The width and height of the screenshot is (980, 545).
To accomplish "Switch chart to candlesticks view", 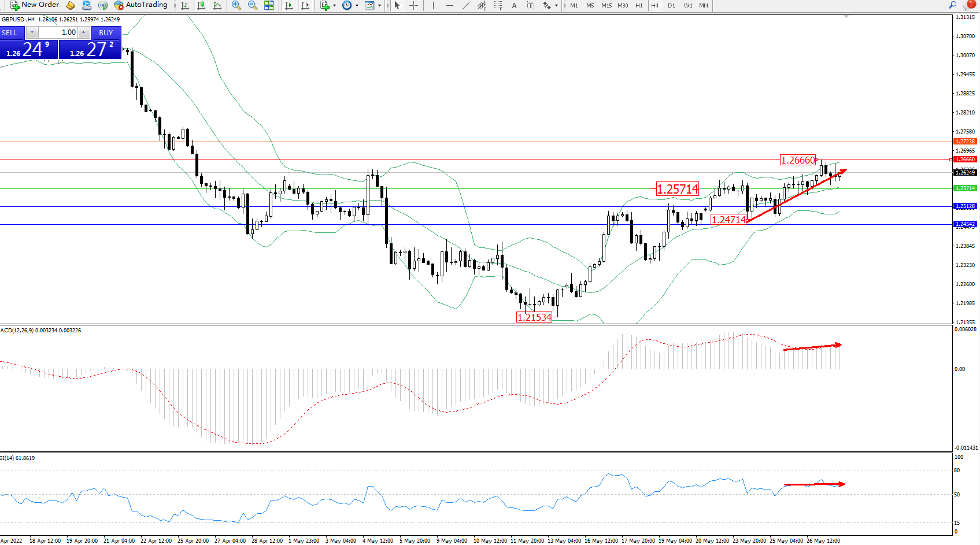I will coord(201,5).
